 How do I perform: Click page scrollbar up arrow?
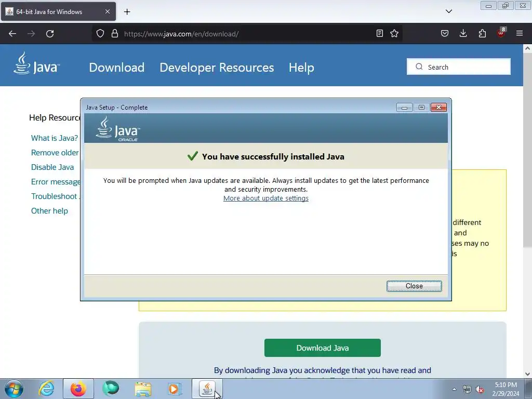point(527,48)
